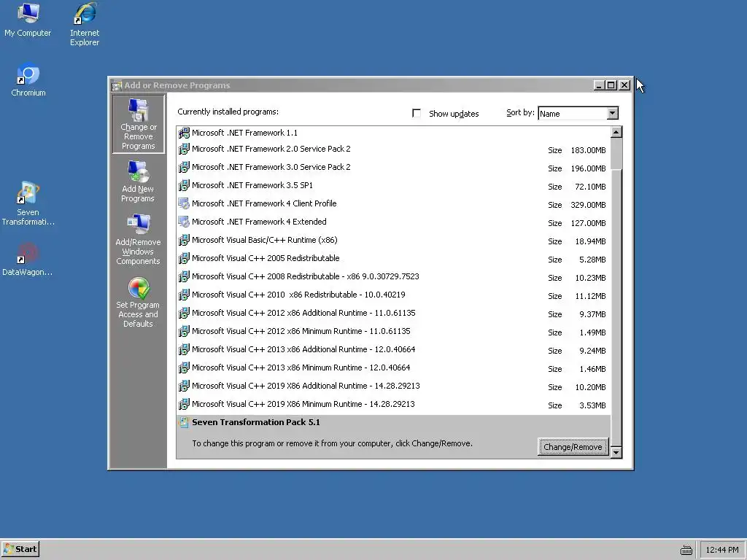Open the DataWagon desktop shortcut
Screen dimensions: 747x560
pyautogui.click(x=28, y=260)
